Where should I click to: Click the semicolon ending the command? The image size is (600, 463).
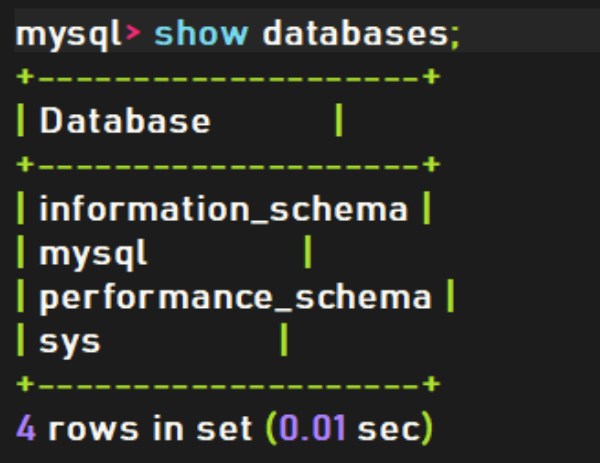455,37
